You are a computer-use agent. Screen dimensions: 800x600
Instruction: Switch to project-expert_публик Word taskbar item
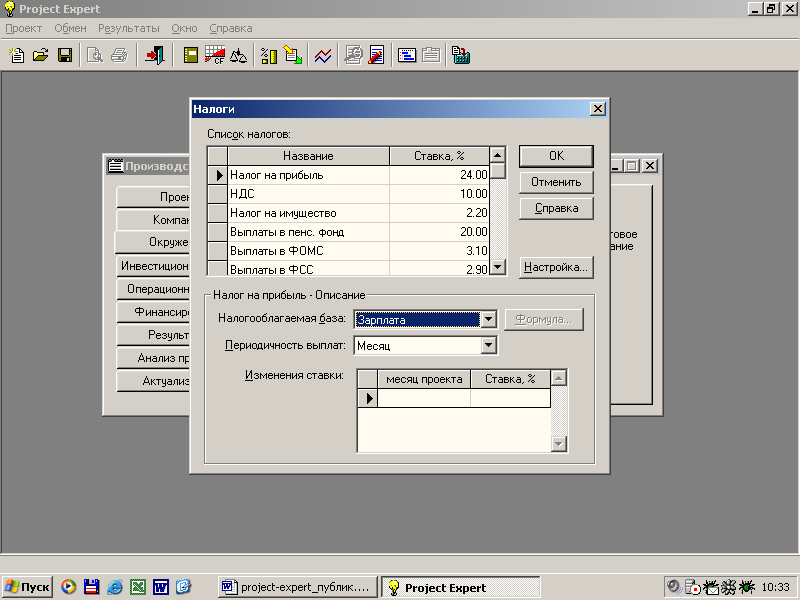click(297, 587)
